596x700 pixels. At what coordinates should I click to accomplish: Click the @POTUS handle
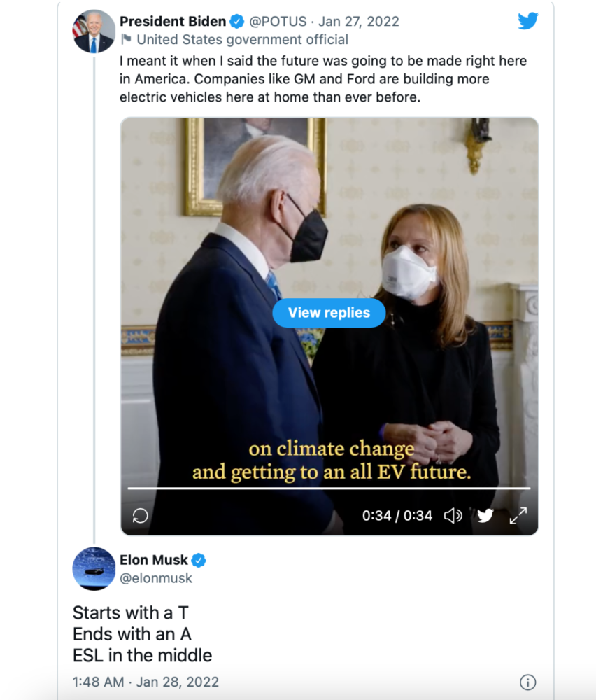tap(279, 22)
